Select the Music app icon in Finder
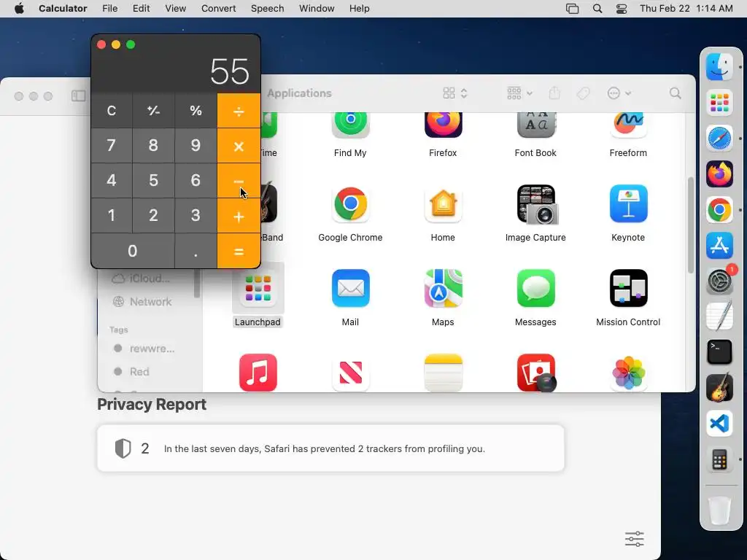The image size is (747, 560). pos(258,373)
